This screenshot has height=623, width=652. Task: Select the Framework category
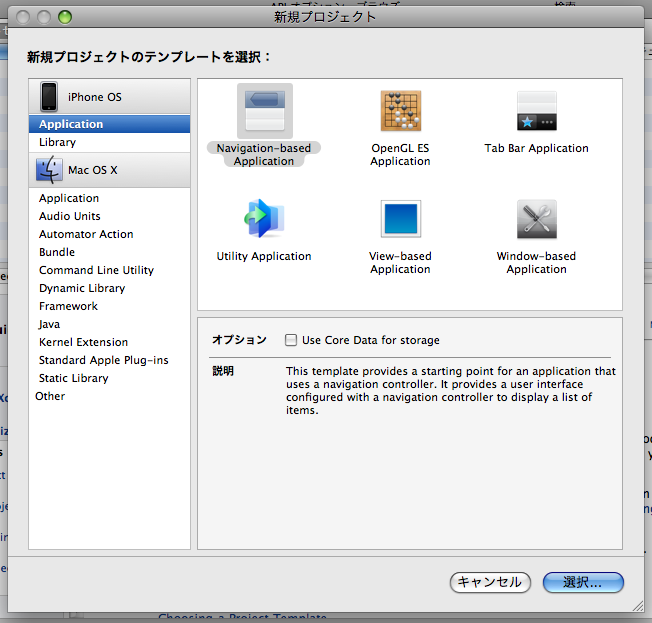click(x=109, y=306)
